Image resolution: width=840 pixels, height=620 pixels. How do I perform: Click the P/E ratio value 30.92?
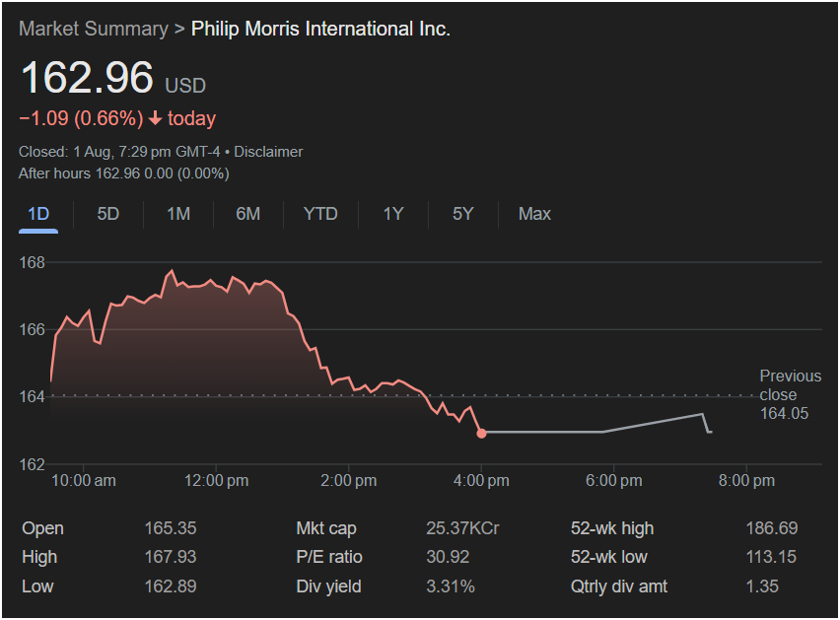tap(447, 557)
